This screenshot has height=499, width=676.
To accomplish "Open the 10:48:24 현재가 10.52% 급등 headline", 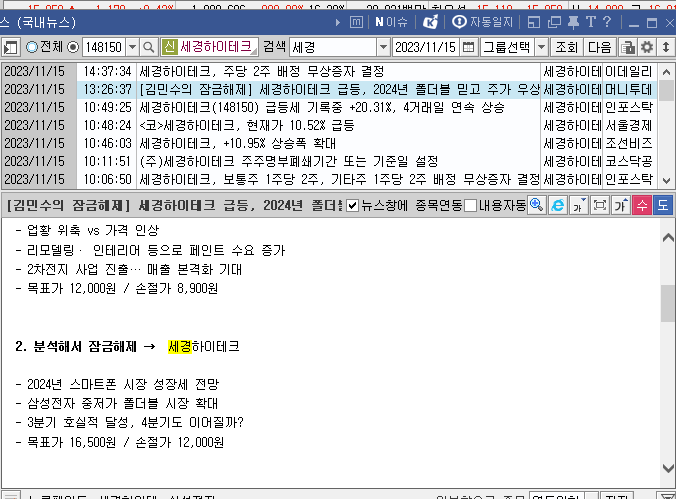I will [x=247, y=126].
